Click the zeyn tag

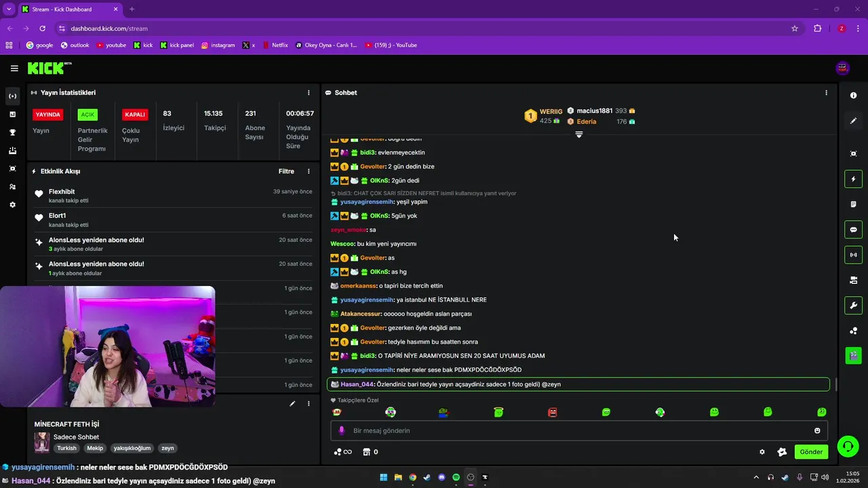coord(167,448)
